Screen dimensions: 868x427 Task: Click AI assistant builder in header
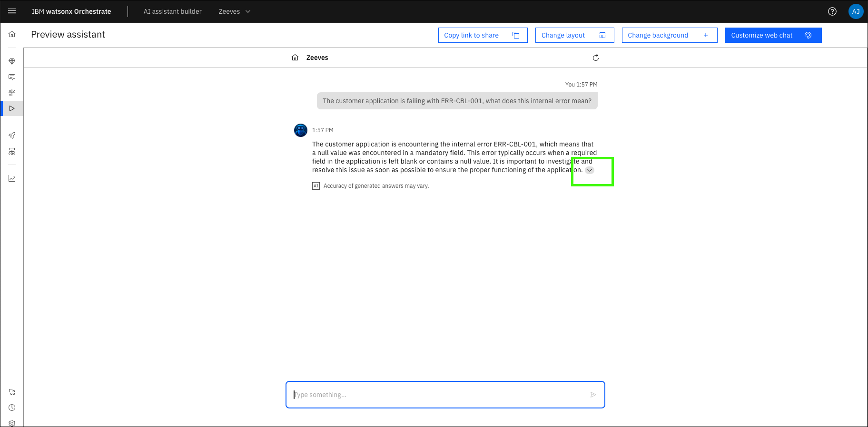click(172, 11)
